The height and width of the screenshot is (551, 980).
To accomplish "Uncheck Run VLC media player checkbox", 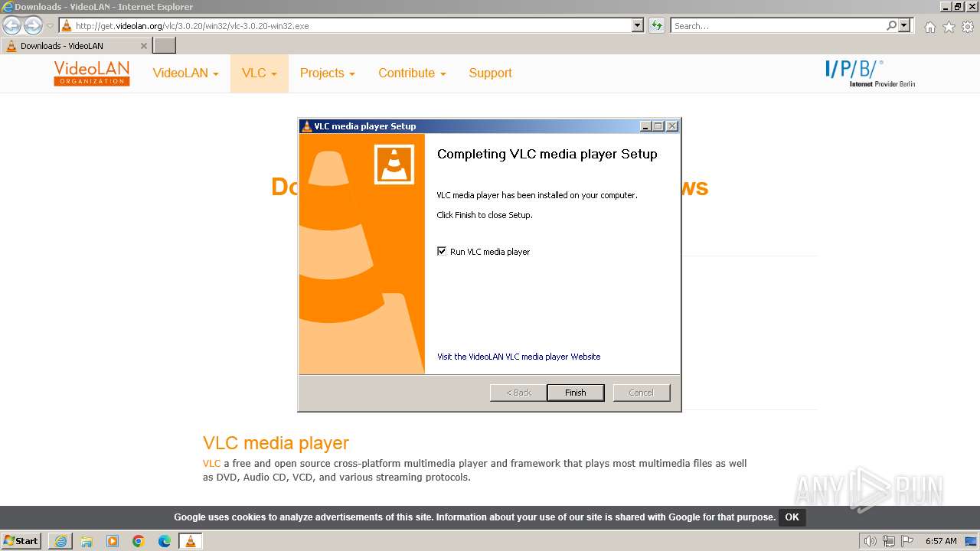I will coord(442,251).
